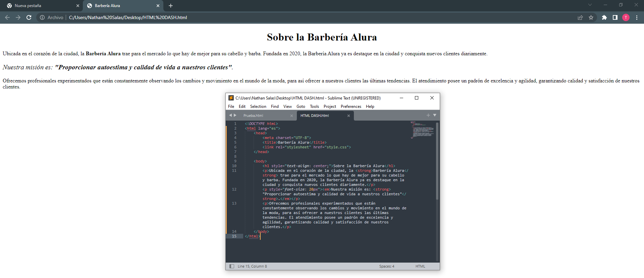Close the Nueva pestaña tab
Viewport: 644px width, 278px height.
pos(78,6)
